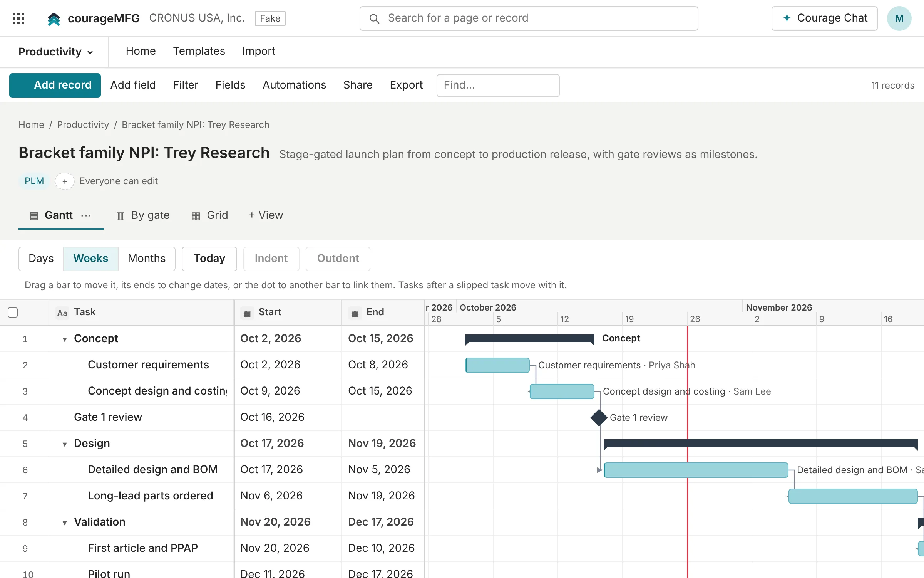Select the Gate 1 review milestone diamond
The image size is (924, 578).
599,418
